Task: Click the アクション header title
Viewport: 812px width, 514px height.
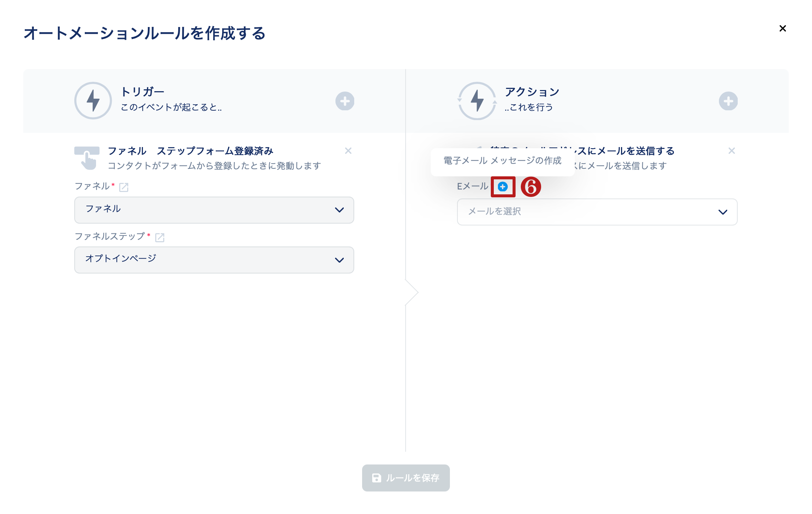Action: [532, 92]
